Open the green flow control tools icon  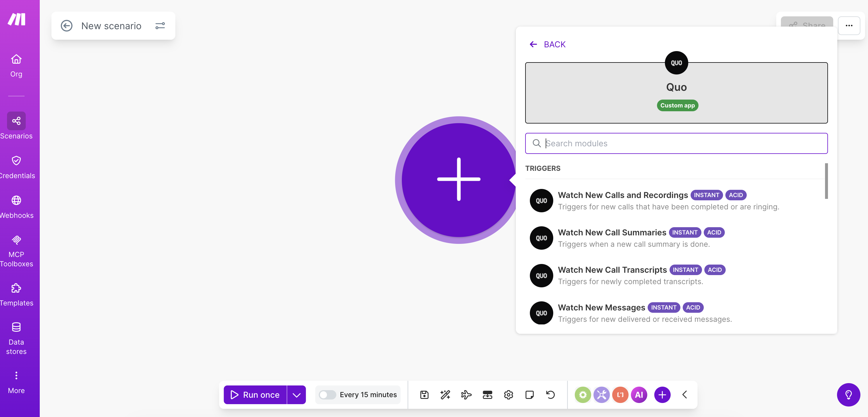point(582,395)
